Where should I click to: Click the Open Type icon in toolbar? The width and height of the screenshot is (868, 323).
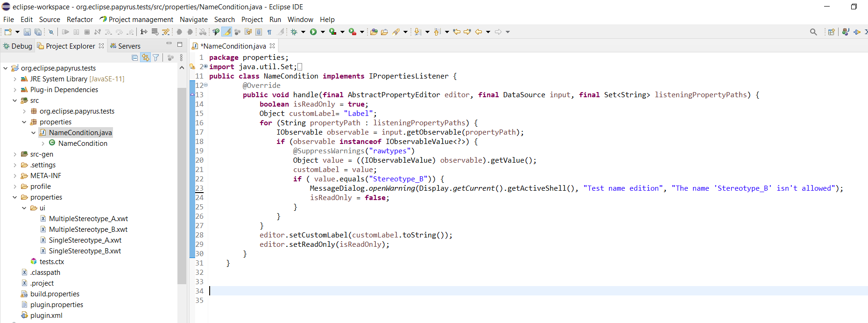(374, 32)
